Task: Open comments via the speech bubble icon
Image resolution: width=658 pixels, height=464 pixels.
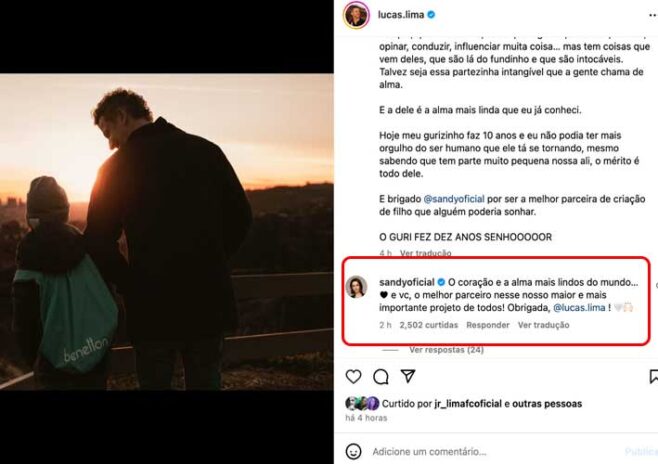Action: point(381,377)
